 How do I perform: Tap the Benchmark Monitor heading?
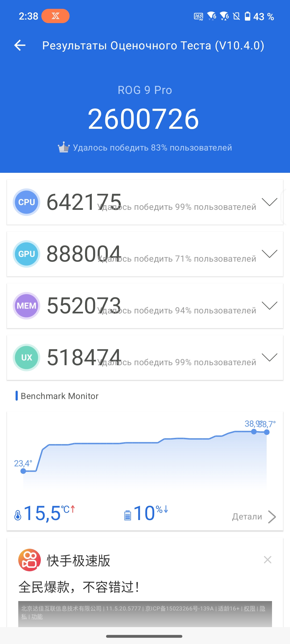[60, 396]
